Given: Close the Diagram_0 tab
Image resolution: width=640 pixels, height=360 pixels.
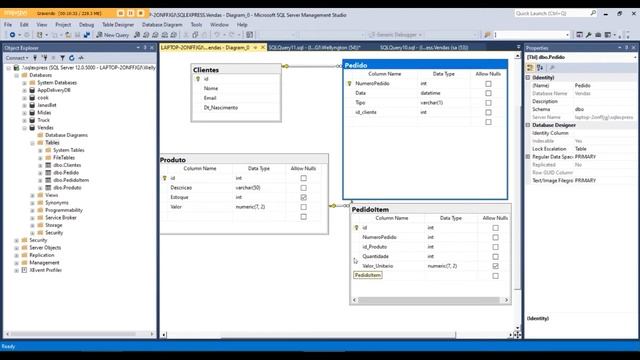Looking at the screenshot, I should [263, 48].
